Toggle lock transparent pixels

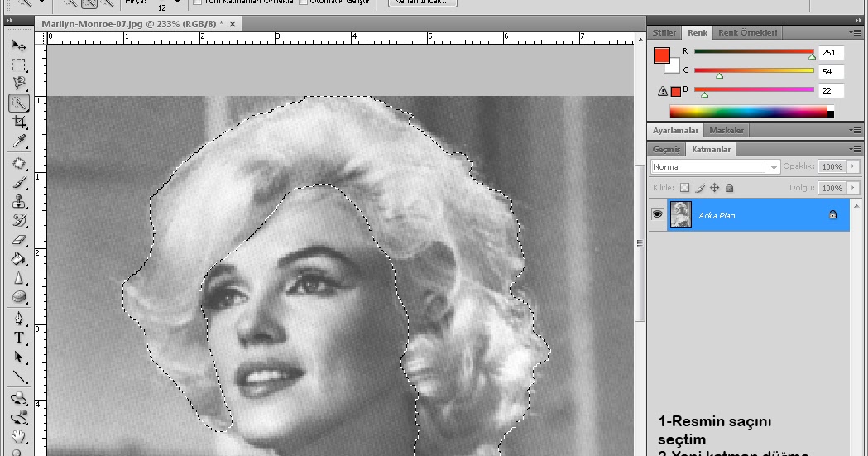pyautogui.click(x=685, y=188)
